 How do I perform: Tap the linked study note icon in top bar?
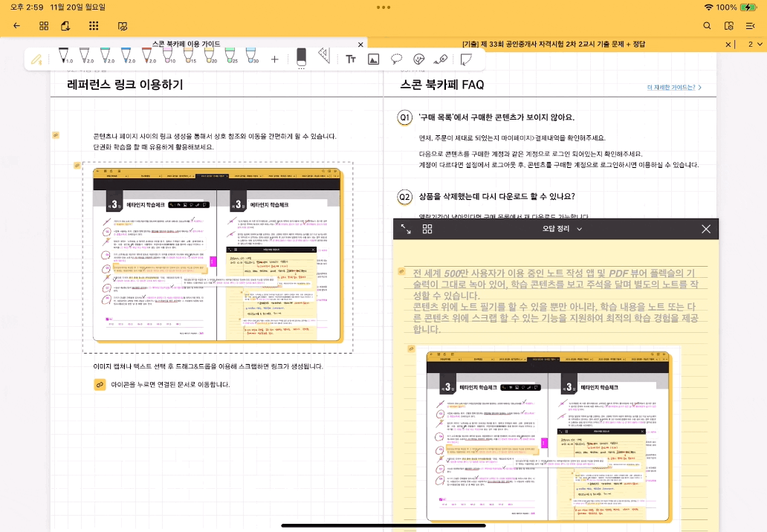[123, 26]
